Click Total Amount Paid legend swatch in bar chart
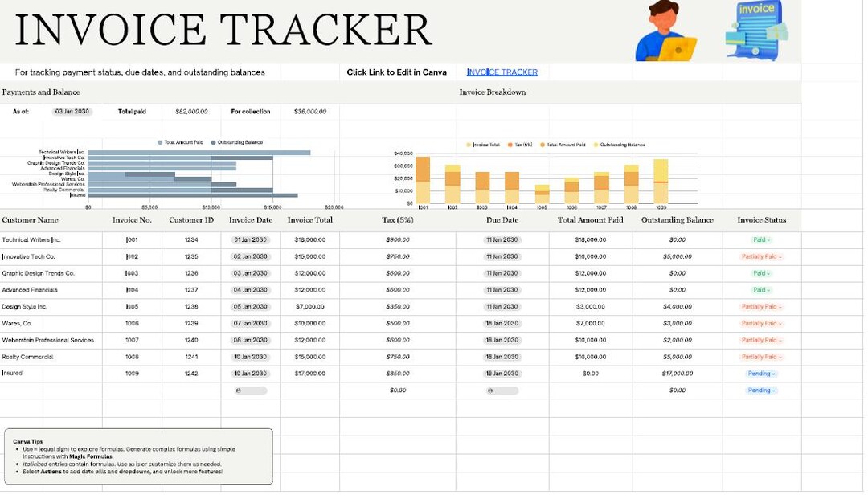Viewport: 868px width, 495px height. (x=160, y=143)
